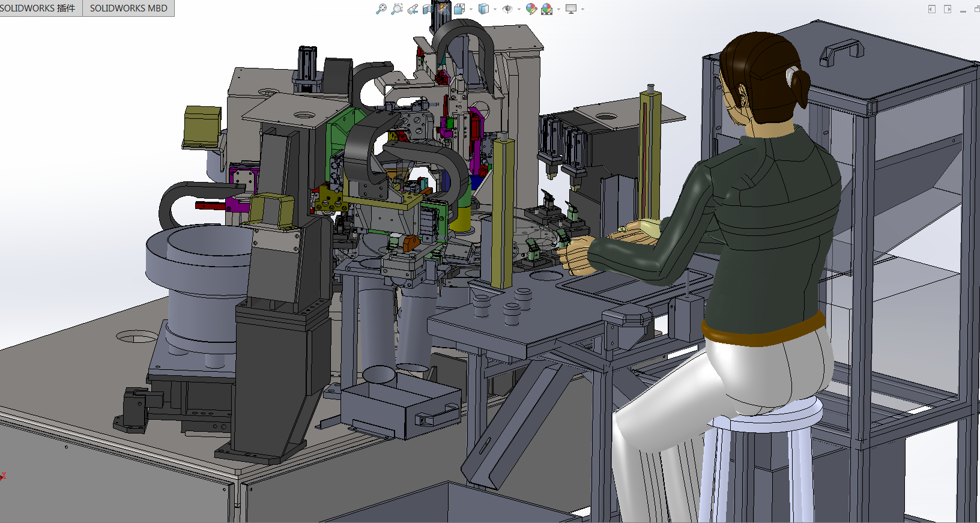Click the View Orientation cube icon

[x=459, y=9]
